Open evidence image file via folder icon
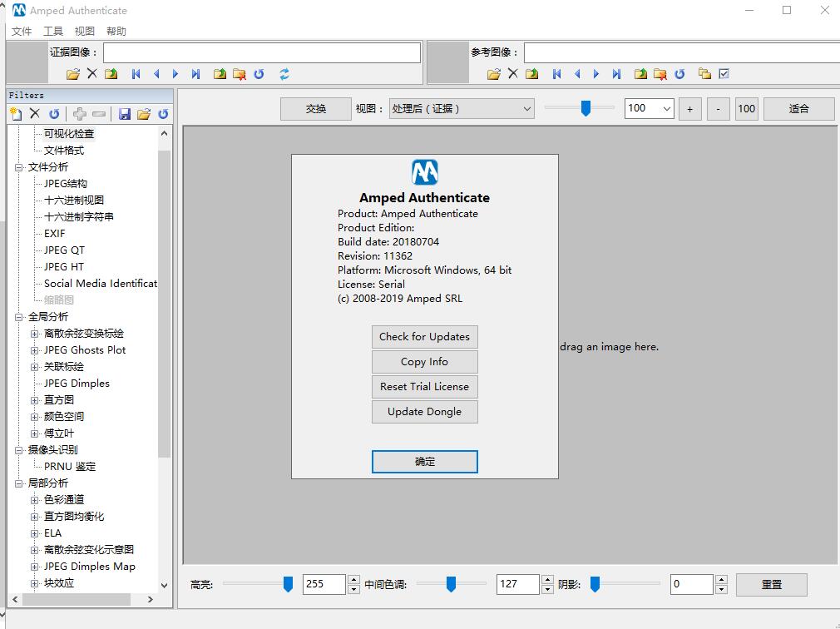Screen dimensions: 840x629 coord(72,74)
